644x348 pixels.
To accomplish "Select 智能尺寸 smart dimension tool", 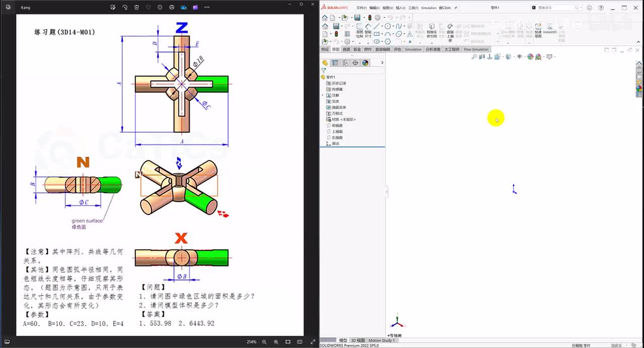I will tap(368, 30).
